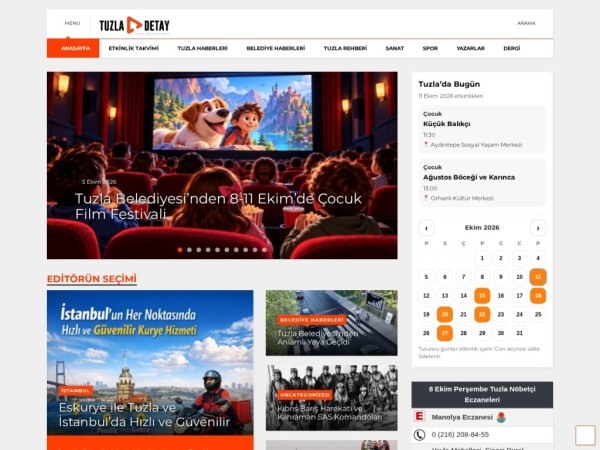Open Manolya Eczanesi pharmacy name
Viewport: 600px width, 450px height.
[462, 417]
